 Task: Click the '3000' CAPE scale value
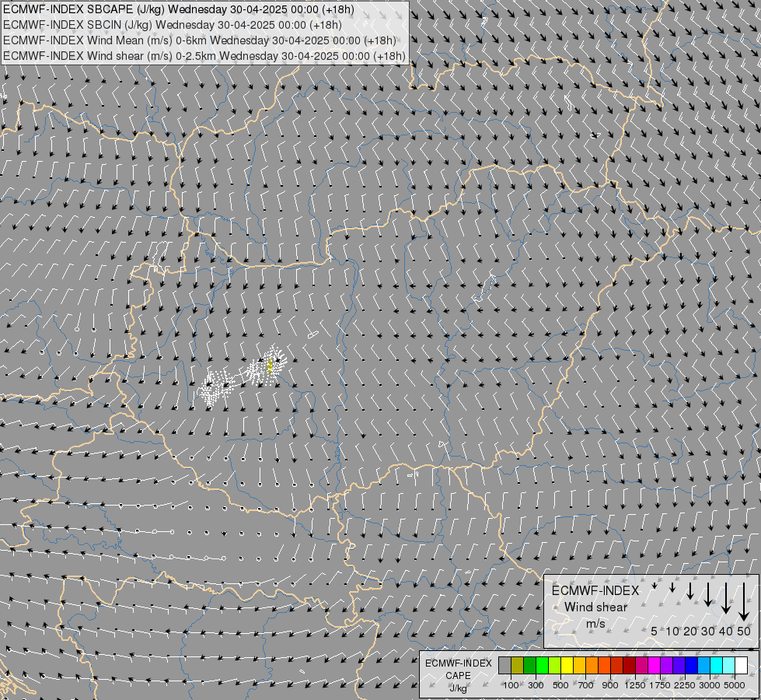[x=710, y=685]
